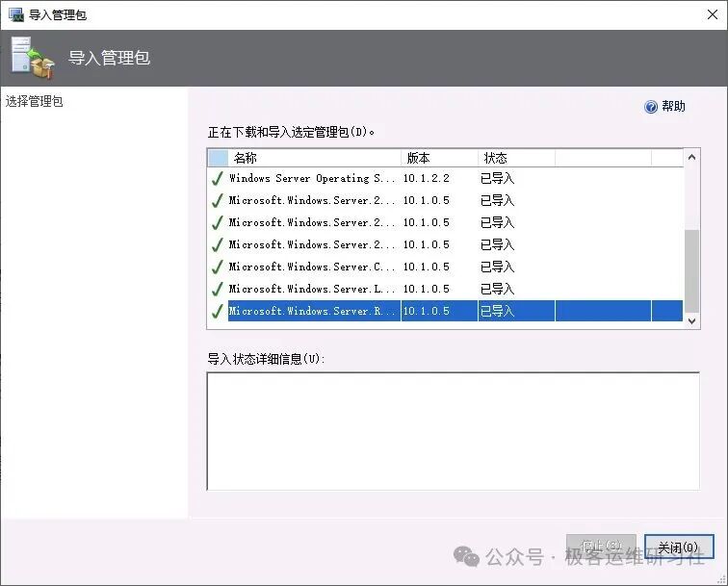Screen dimensions: 728x586
Task: Select the 选择管理包 step in the sidebar
Action: (34, 101)
